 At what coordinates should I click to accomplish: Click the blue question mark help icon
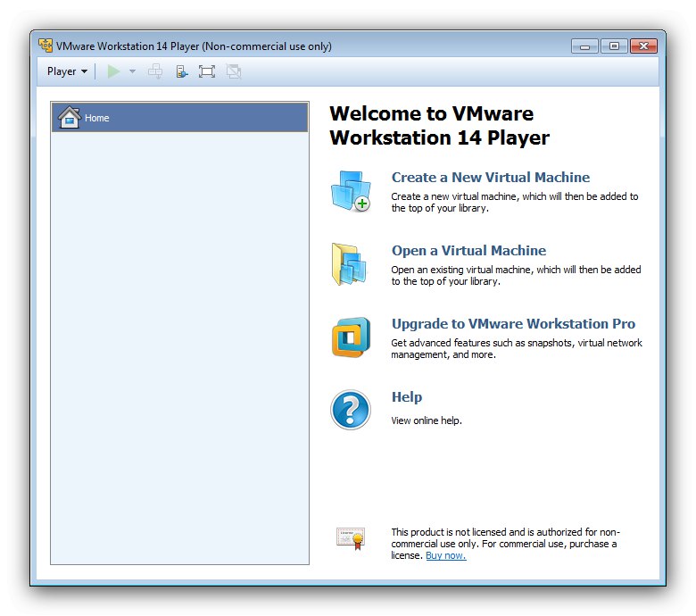click(x=350, y=410)
